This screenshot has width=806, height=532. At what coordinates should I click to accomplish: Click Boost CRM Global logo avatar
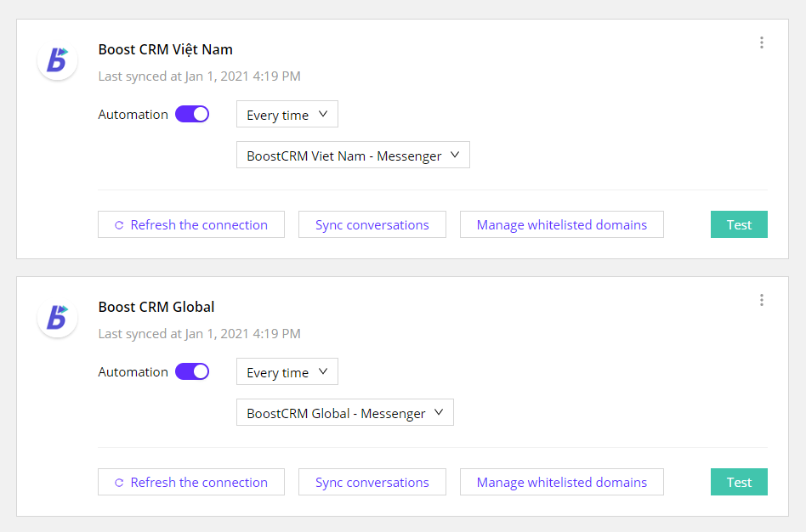(x=57, y=317)
